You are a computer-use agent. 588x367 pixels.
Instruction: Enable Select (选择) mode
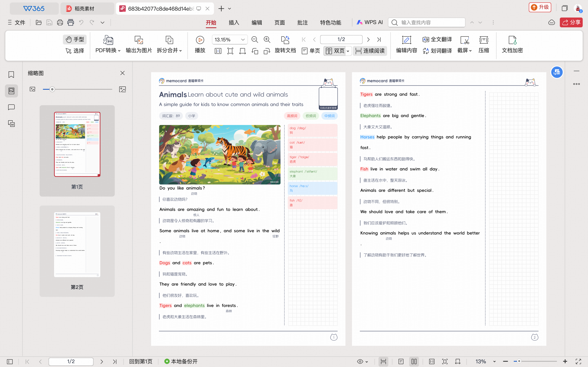(75, 51)
